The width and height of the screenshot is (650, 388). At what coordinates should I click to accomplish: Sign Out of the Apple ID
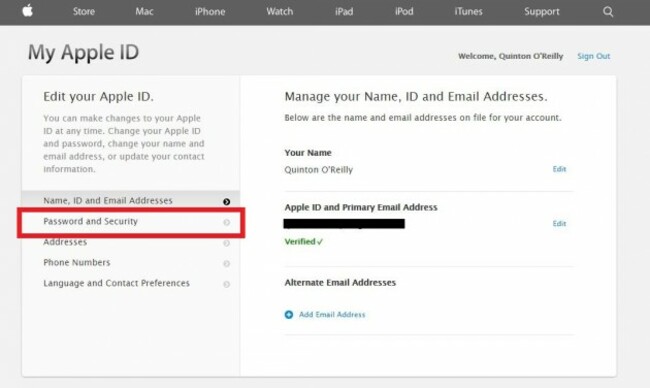[x=594, y=56]
